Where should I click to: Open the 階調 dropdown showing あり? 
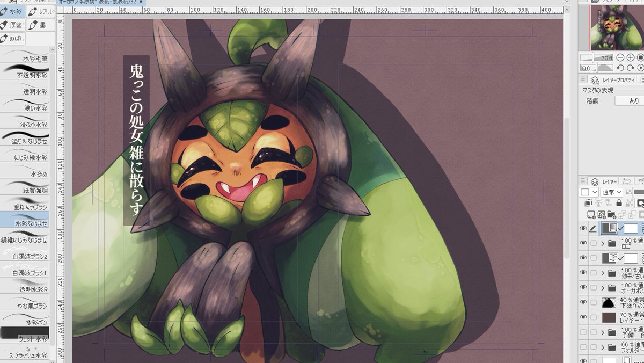click(x=630, y=101)
